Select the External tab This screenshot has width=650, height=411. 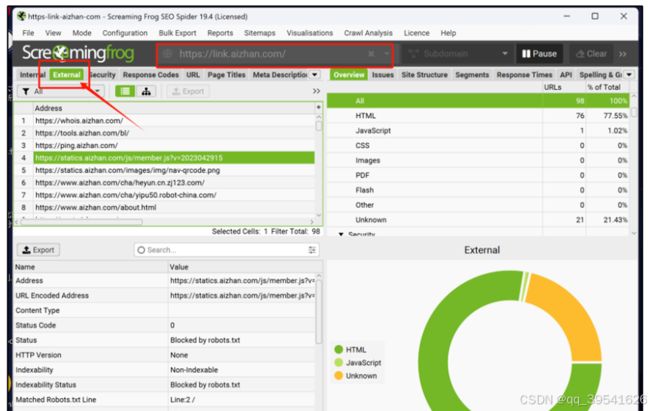67,75
